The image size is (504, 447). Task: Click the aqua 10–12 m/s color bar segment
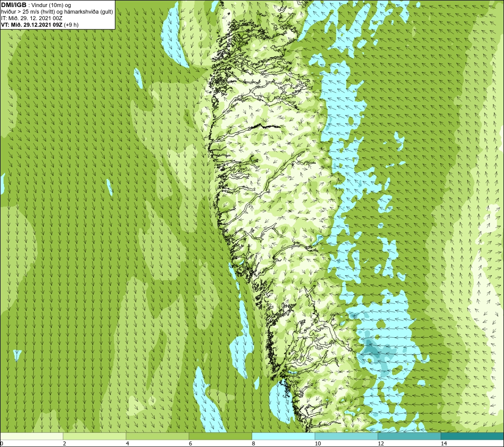(x=347, y=436)
